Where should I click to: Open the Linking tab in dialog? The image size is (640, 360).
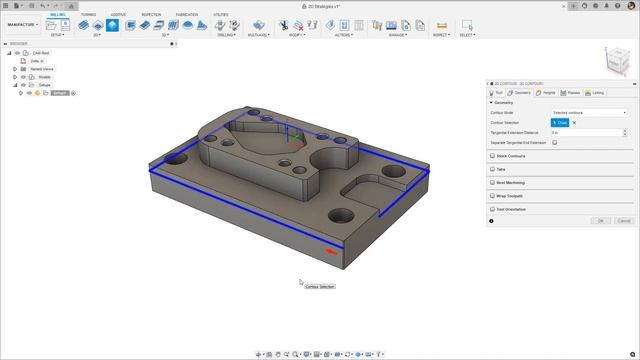594,93
